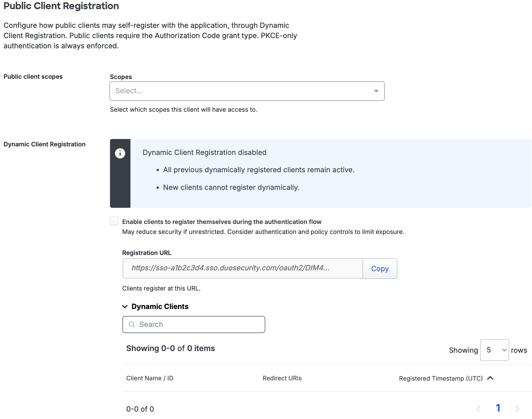Click the Client Name / ID column header
Screen dimensions: 532x419
(x=150, y=378)
